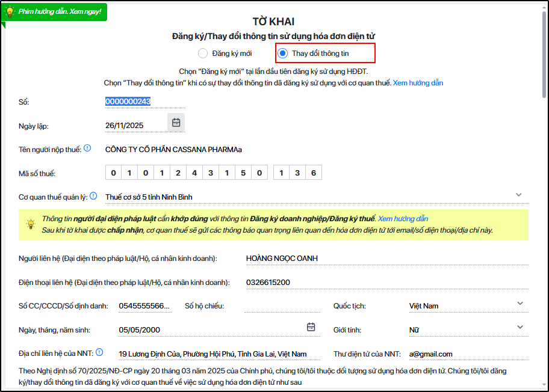Click the TỜ KHAI heading
The image size is (549, 392).
pyautogui.click(x=273, y=22)
